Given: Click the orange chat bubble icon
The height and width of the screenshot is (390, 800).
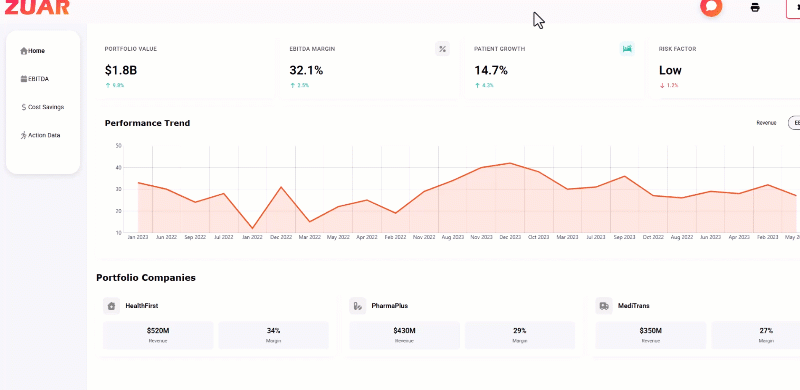Looking at the screenshot, I should 711,8.
